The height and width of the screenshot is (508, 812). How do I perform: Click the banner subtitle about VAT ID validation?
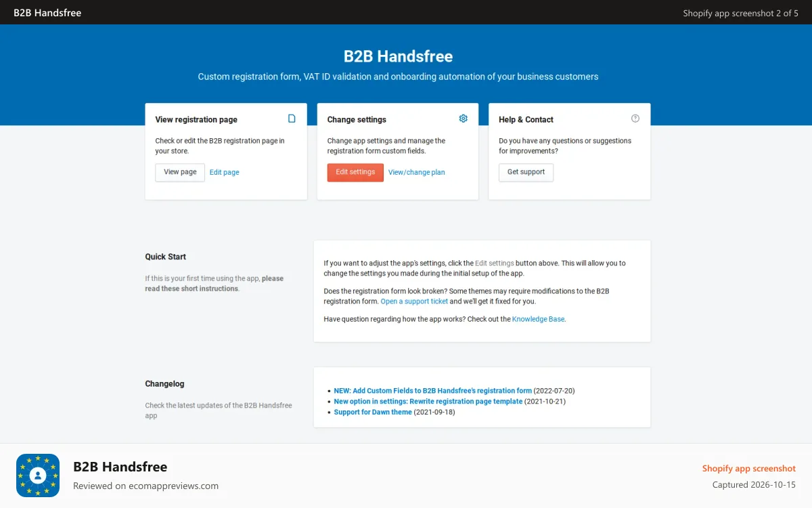click(398, 77)
